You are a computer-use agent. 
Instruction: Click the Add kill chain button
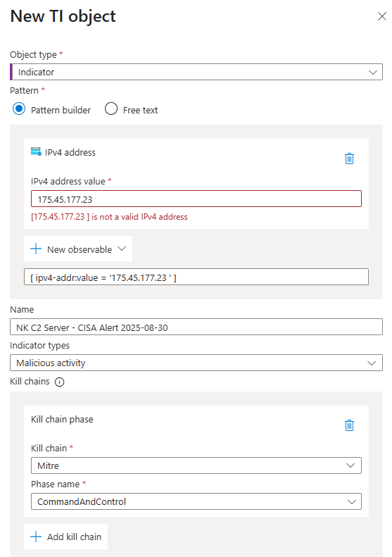[x=65, y=537]
